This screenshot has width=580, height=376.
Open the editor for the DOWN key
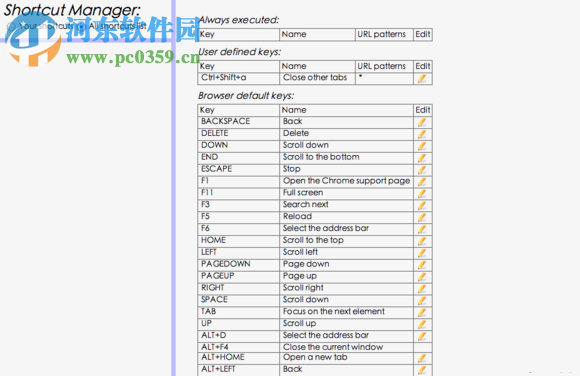pyautogui.click(x=422, y=146)
